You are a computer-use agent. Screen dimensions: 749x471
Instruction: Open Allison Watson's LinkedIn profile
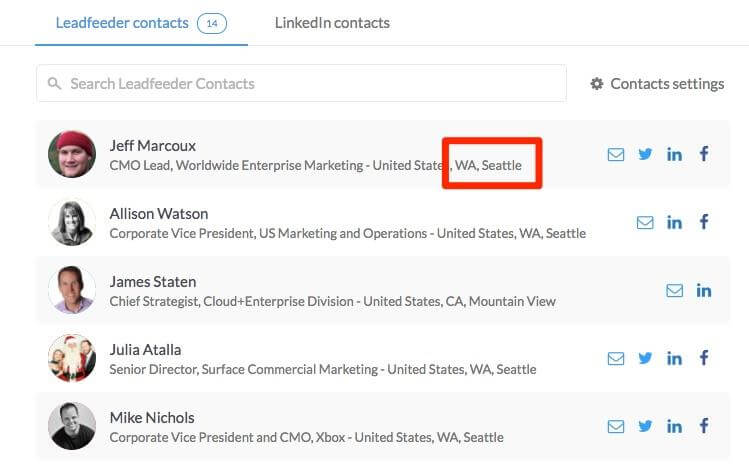[674, 222]
